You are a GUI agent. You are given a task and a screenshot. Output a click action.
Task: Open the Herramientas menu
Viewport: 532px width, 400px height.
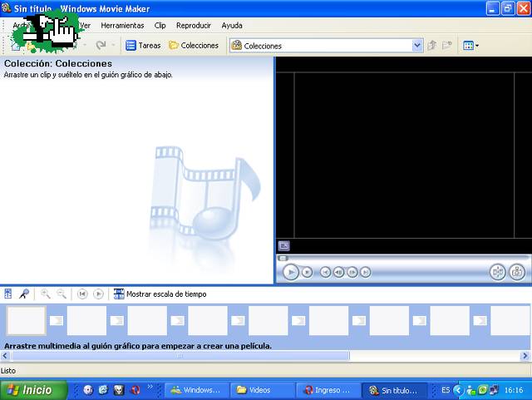[122, 26]
